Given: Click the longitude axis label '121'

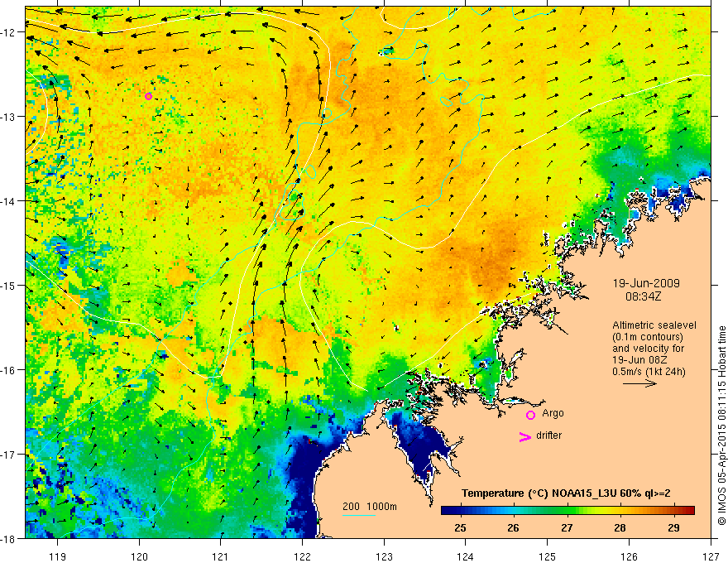Looking at the screenshot, I should (x=221, y=556).
